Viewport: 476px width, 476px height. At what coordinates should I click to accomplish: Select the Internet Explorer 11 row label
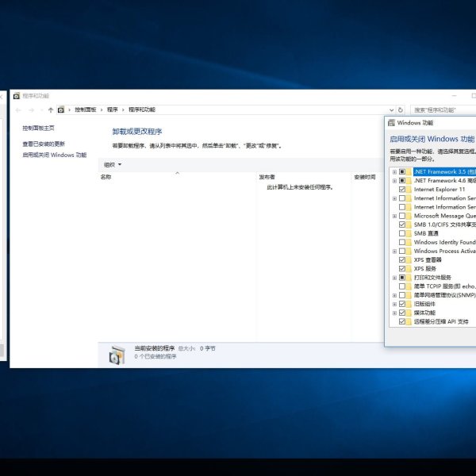(440, 190)
